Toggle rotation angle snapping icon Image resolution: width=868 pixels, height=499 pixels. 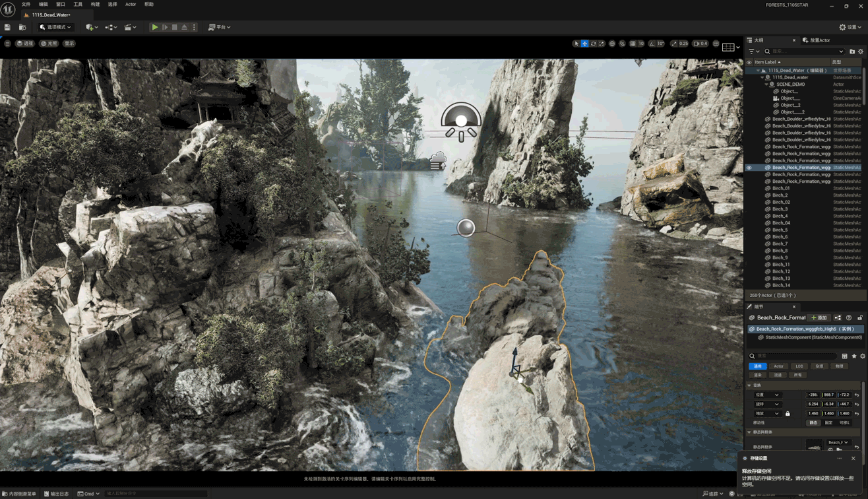coord(652,44)
